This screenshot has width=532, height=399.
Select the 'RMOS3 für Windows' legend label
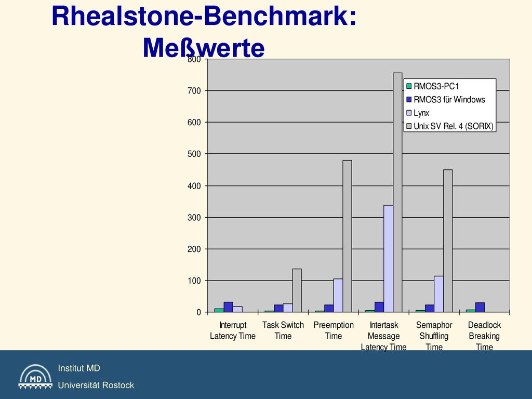coord(449,99)
